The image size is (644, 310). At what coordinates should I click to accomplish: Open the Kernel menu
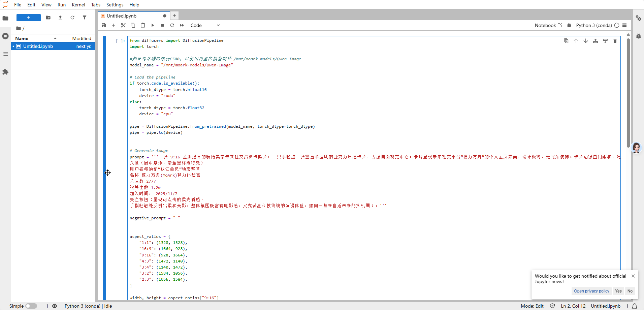click(78, 5)
